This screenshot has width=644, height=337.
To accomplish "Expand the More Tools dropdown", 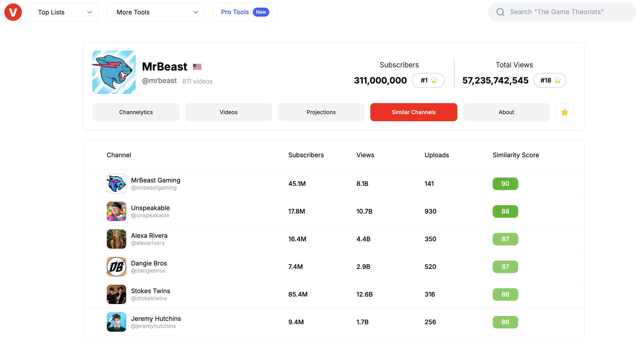I will click(155, 12).
